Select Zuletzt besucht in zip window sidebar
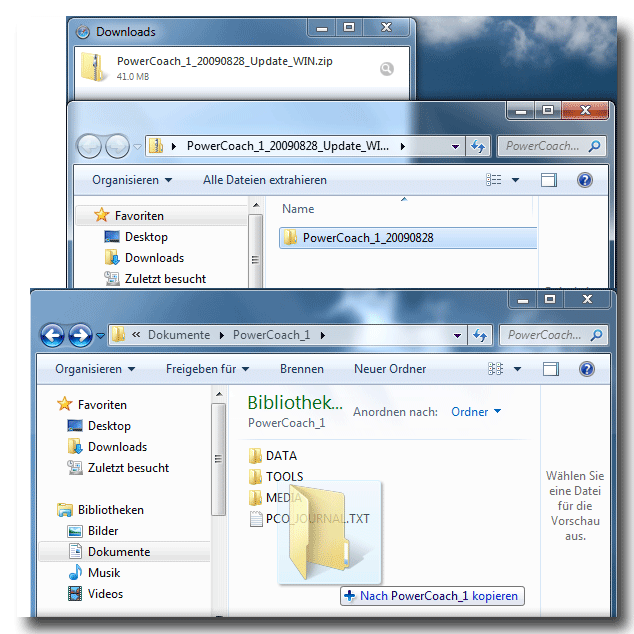This screenshot has width=634, height=634. pyautogui.click(x=165, y=279)
